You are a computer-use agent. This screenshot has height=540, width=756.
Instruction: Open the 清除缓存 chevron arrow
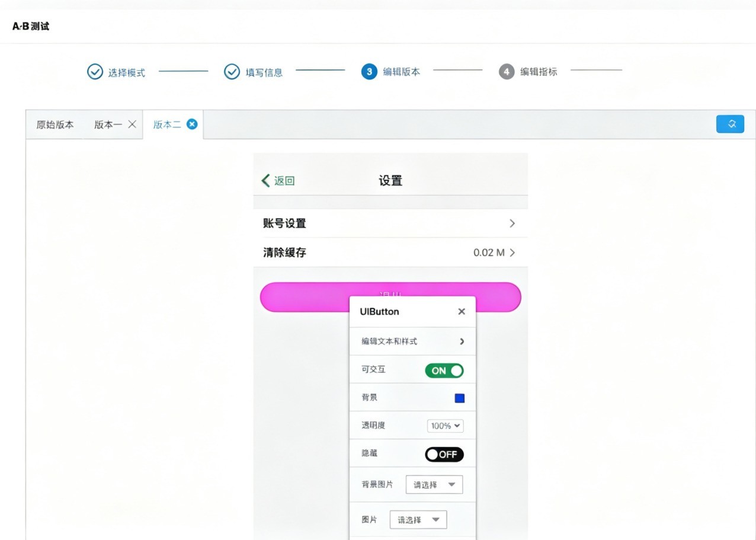(512, 253)
